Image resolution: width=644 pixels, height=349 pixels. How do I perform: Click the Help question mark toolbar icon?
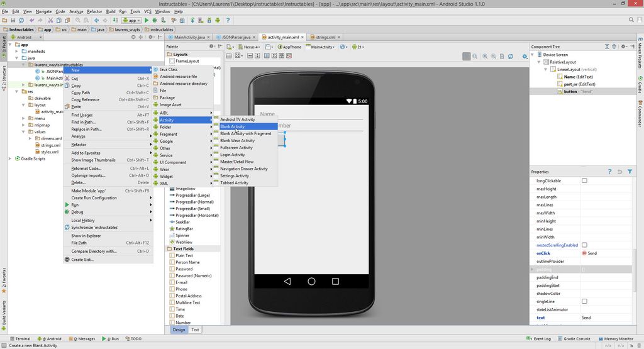coord(228,20)
